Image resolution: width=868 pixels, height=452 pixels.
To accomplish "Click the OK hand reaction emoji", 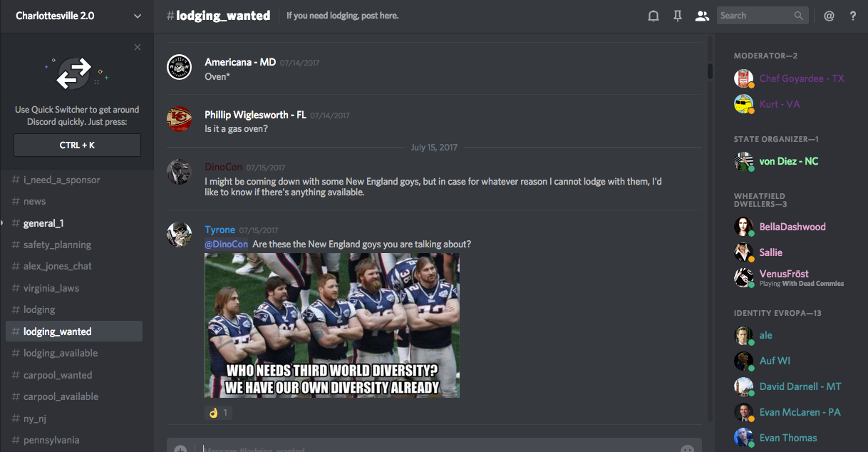I will point(212,412).
